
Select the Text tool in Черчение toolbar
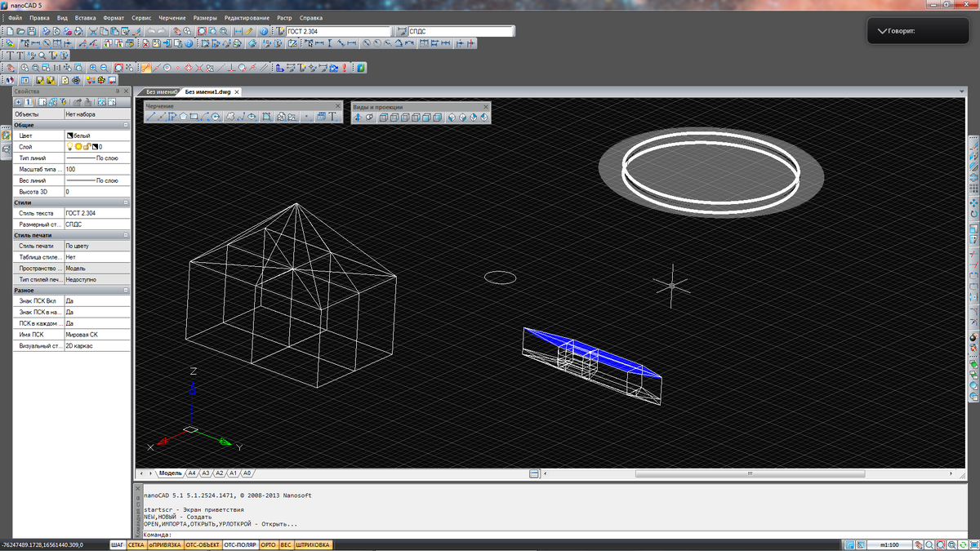[332, 117]
